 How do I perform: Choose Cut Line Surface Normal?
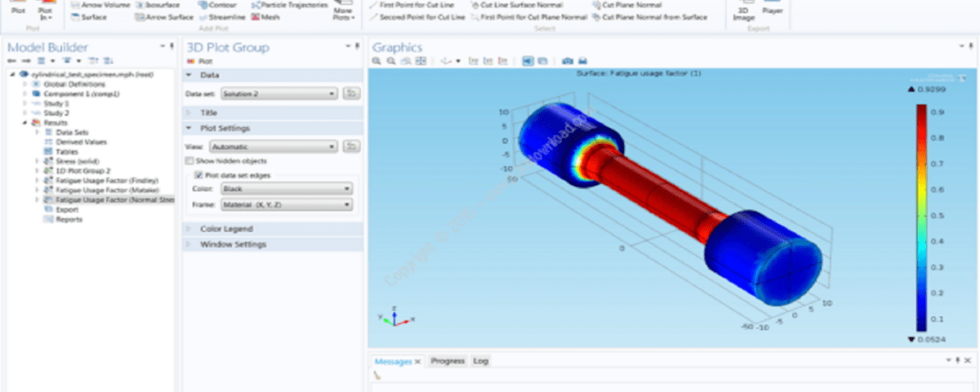point(518,5)
